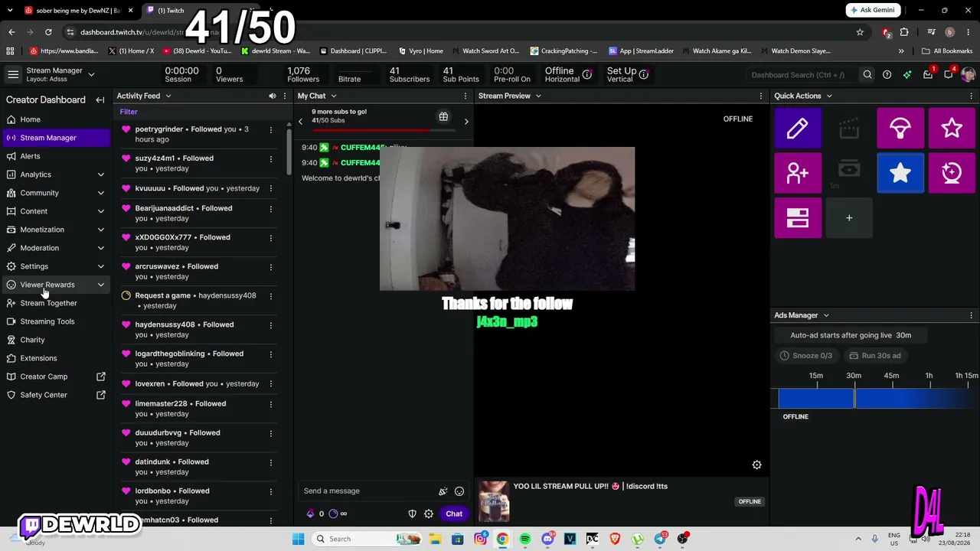980x551 pixels.
Task: Open the whispers chat bubble icon
Action: pyautogui.click(x=948, y=74)
